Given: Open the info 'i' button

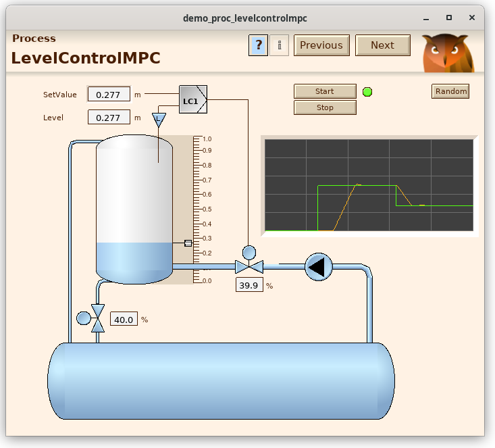Looking at the screenshot, I should (x=279, y=45).
